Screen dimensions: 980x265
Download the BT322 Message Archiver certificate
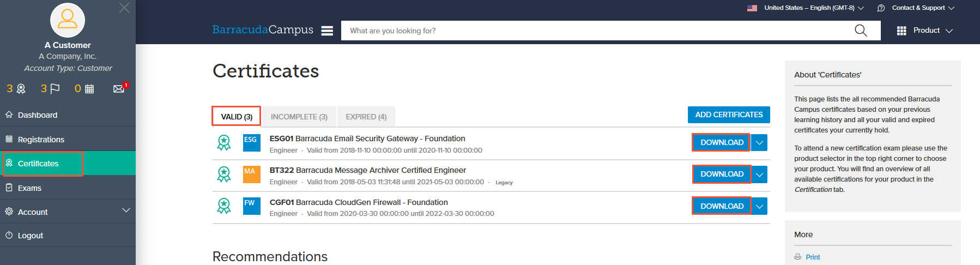pyautogui.click(x=722, y=174)
